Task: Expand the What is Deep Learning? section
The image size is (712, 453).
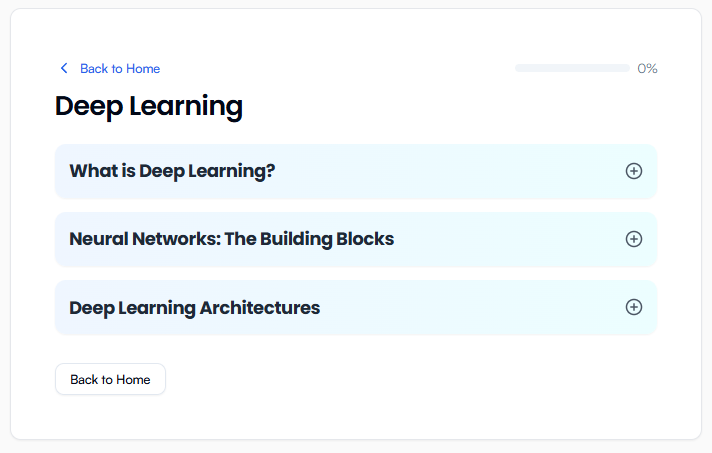Action: coord(355,171)
